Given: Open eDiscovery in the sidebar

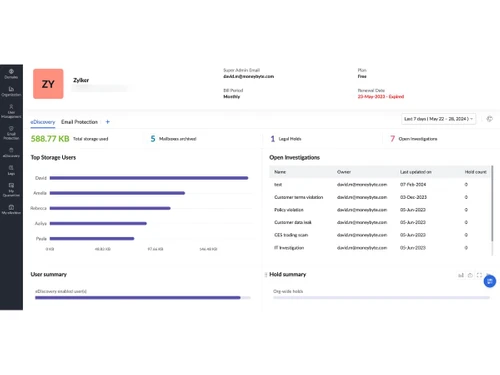Looking at the screenshot, I should coord(11,152).
